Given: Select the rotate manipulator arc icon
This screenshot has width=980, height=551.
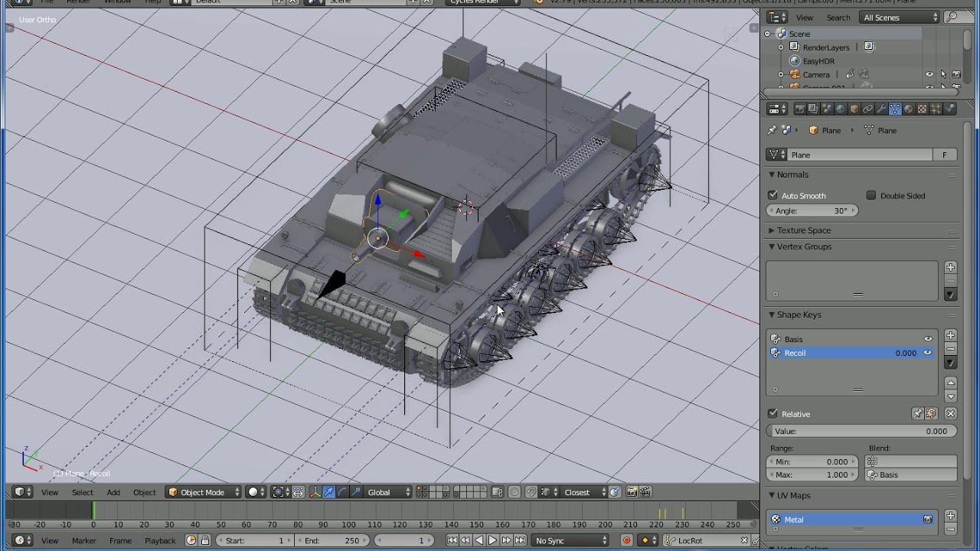Looking at the screenshot, I should click(x=342, y=492).
